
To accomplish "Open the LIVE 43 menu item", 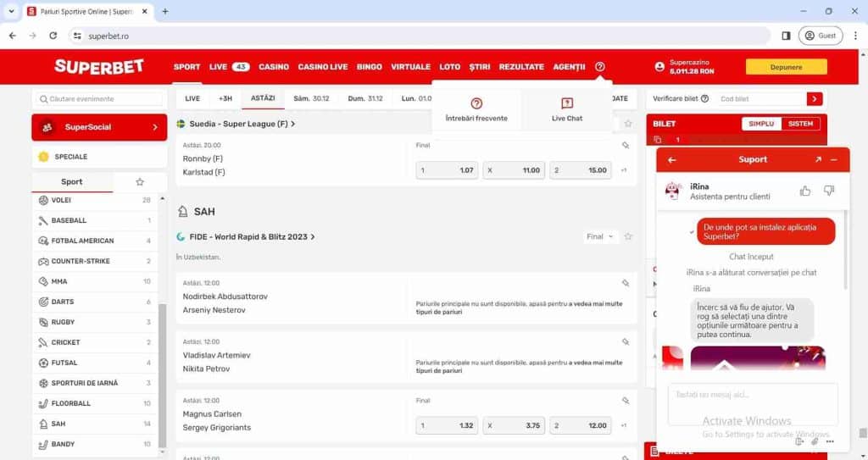I will coord(229,67).
